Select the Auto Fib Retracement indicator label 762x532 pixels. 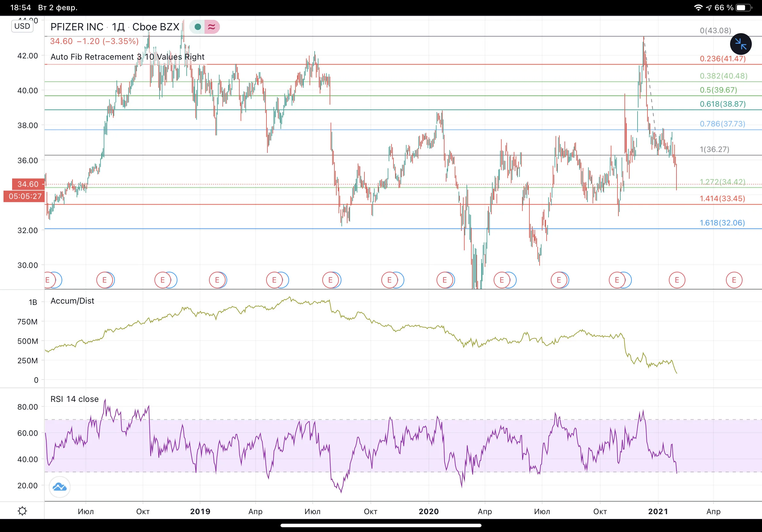[127, 57]
